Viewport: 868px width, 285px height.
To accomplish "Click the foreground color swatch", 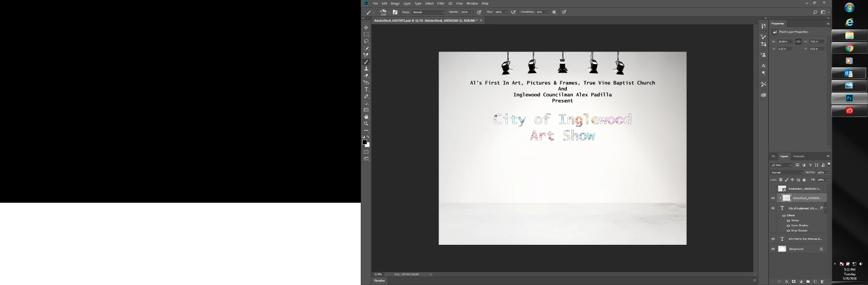I will point(364,142).
